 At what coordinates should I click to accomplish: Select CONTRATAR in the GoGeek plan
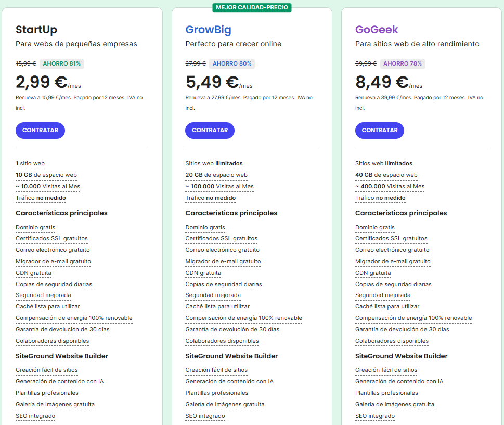click(379, 131)
